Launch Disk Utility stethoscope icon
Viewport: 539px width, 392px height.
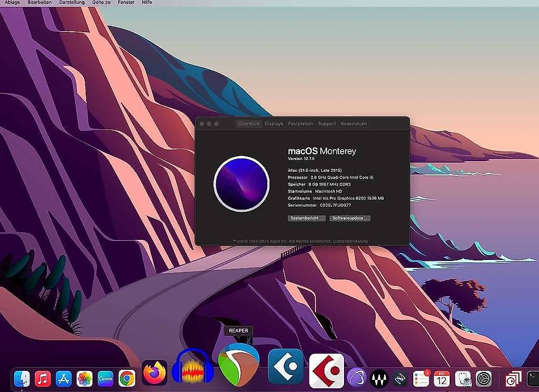(x=463, y=379)
